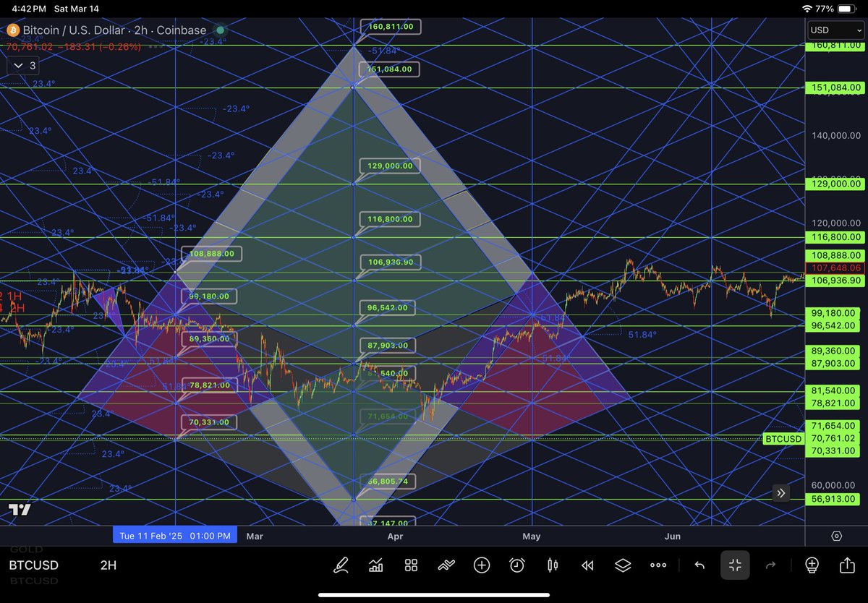Click the double-chevron expander near the price scale

click(x=780, y=492)
